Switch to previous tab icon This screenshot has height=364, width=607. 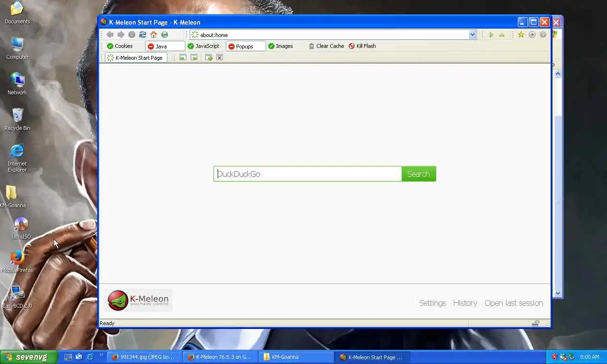[183, 57]
